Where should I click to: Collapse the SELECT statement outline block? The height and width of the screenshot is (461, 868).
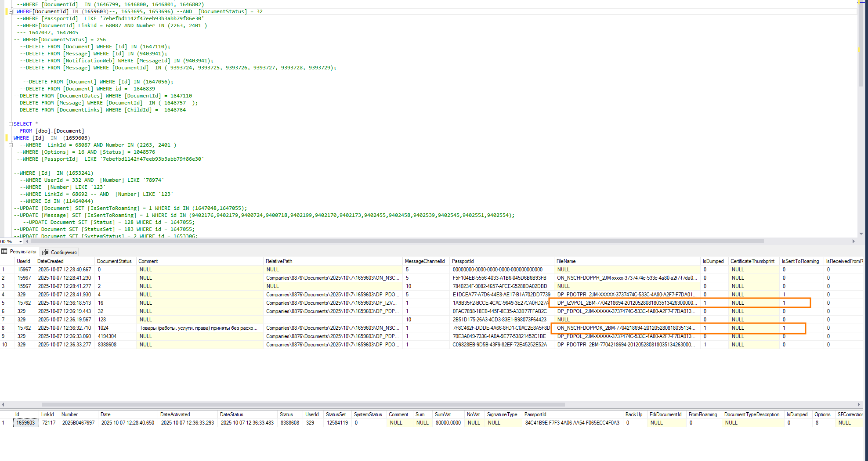click(11, 124)
